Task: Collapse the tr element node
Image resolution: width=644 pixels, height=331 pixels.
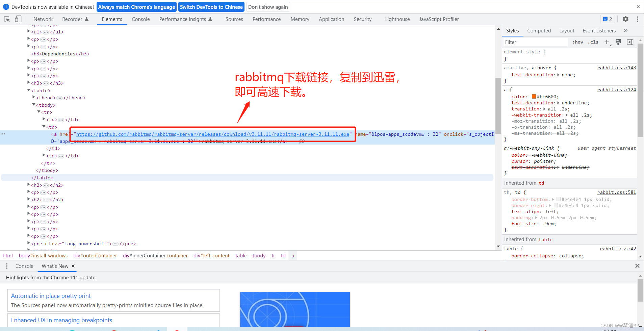Action: click(x=39, y=112)
